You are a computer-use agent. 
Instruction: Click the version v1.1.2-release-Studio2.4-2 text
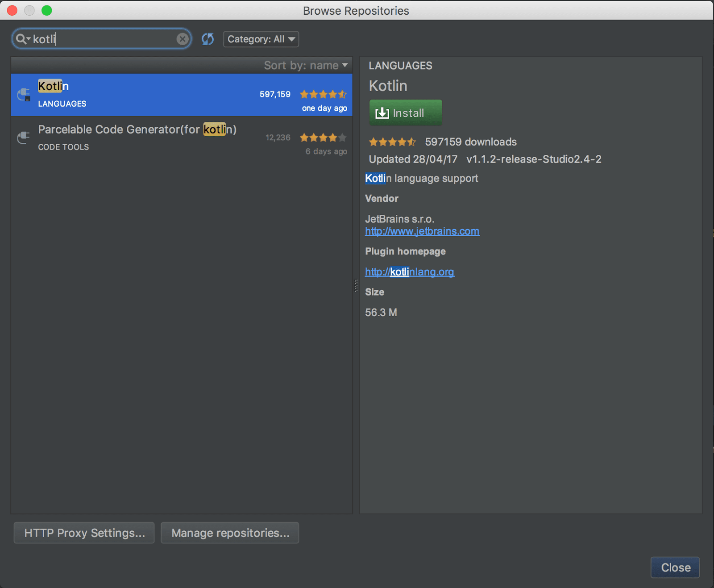click(534, 159)
